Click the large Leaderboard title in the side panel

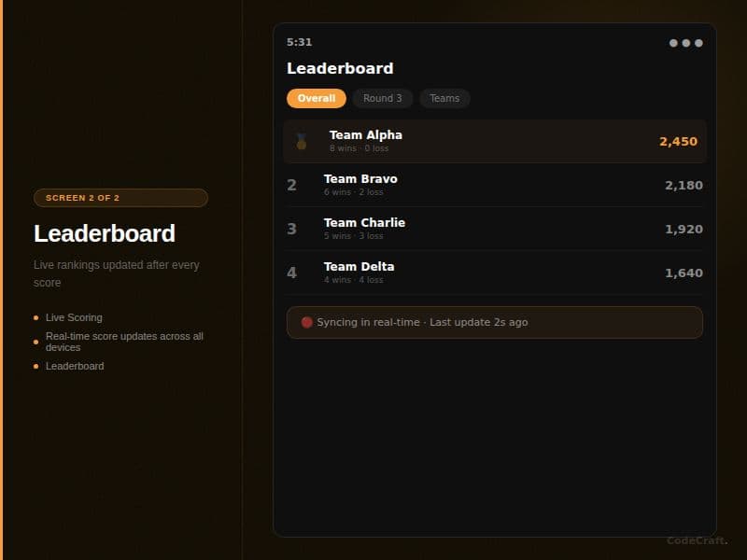(x=105, y=234)
